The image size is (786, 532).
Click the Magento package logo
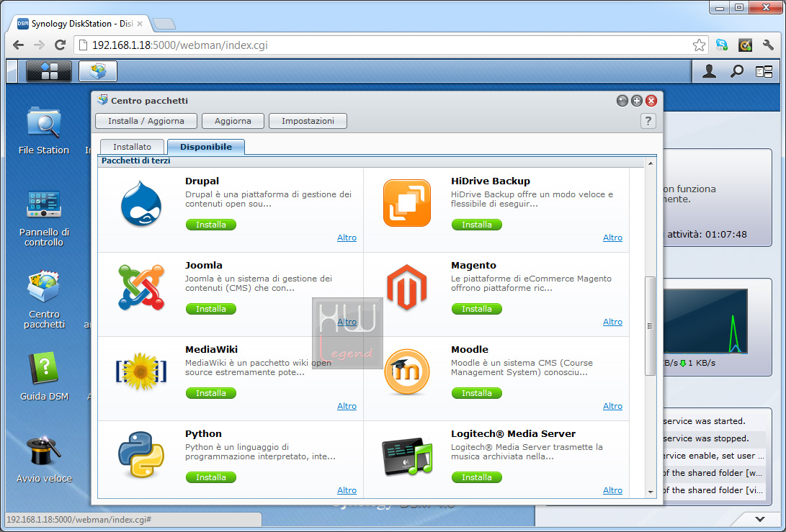tap(407, 287)
